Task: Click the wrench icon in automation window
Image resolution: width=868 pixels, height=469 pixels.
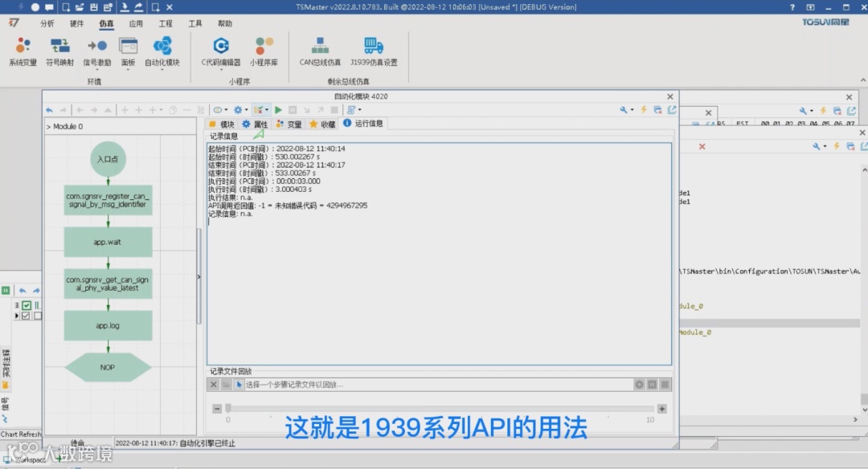Action: (624, 110)
